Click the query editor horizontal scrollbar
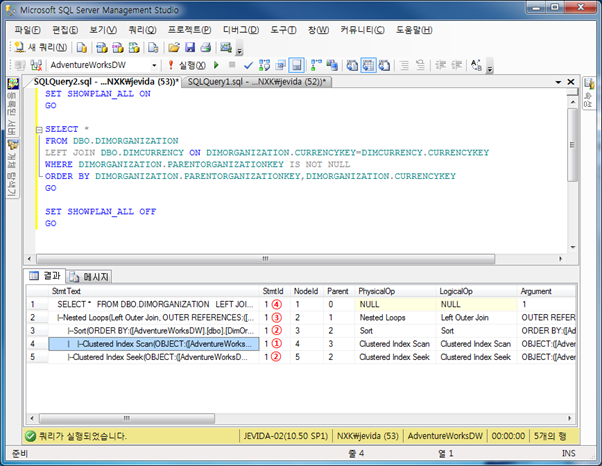 265,259
